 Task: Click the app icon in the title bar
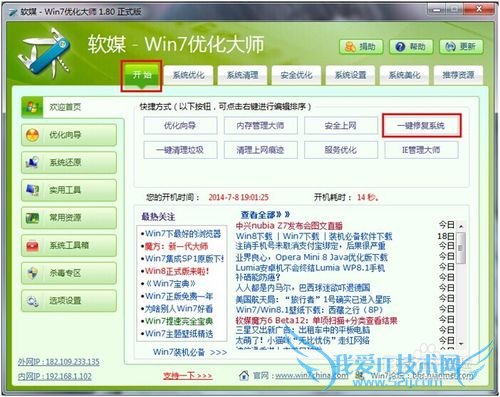point(13,12)
